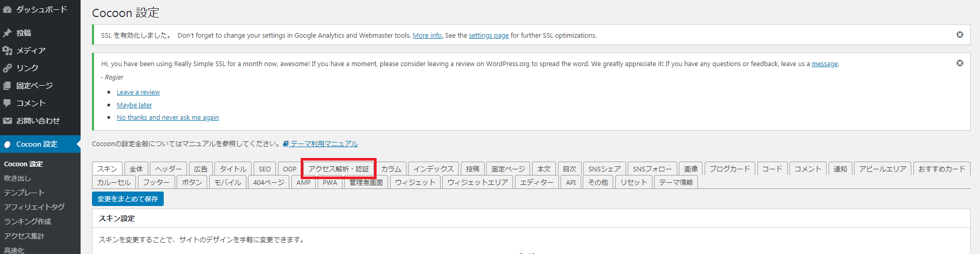The width and height of the screenshot is (980, 254).
Task: Open the カルーセル tab
Action: point(114,182)
